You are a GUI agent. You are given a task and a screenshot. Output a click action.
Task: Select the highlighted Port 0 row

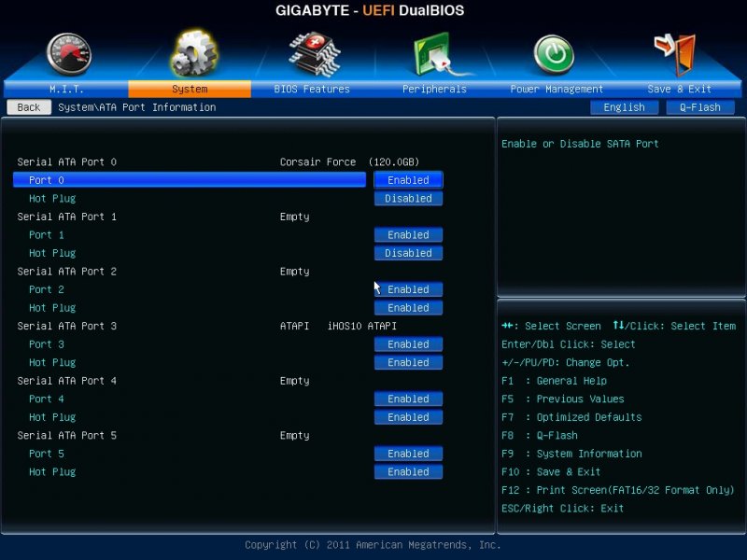187,179
